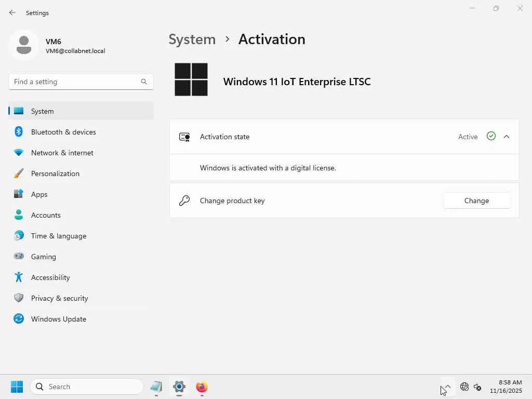Go to Accounts settings

46,215
